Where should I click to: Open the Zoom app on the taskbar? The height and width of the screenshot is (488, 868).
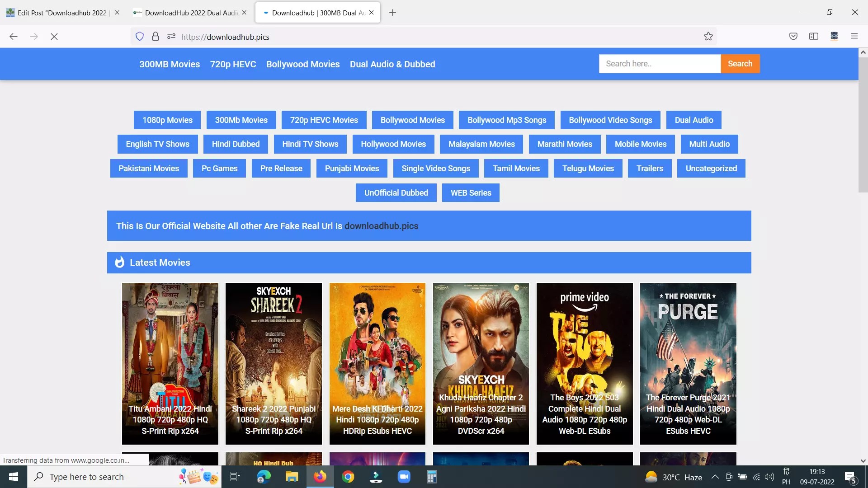pyautogui.click(x=404, y=477)
